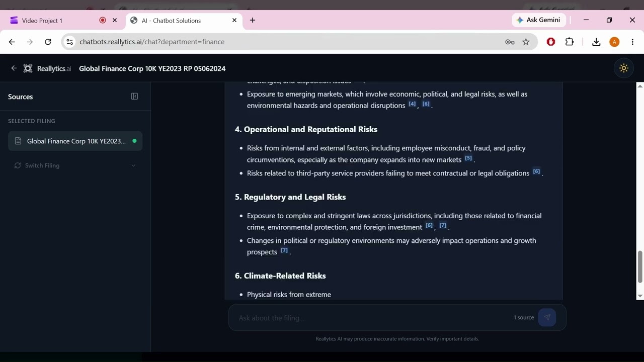Screen dimensions: 644x362
Task: Click the browser back arrow
Action: (x=12, y=42)
